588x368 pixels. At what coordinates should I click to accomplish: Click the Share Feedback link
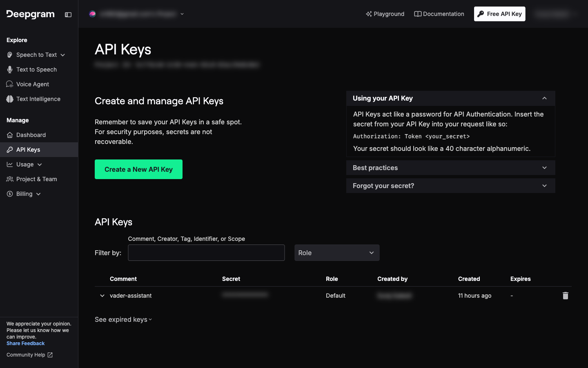[25, 343]
